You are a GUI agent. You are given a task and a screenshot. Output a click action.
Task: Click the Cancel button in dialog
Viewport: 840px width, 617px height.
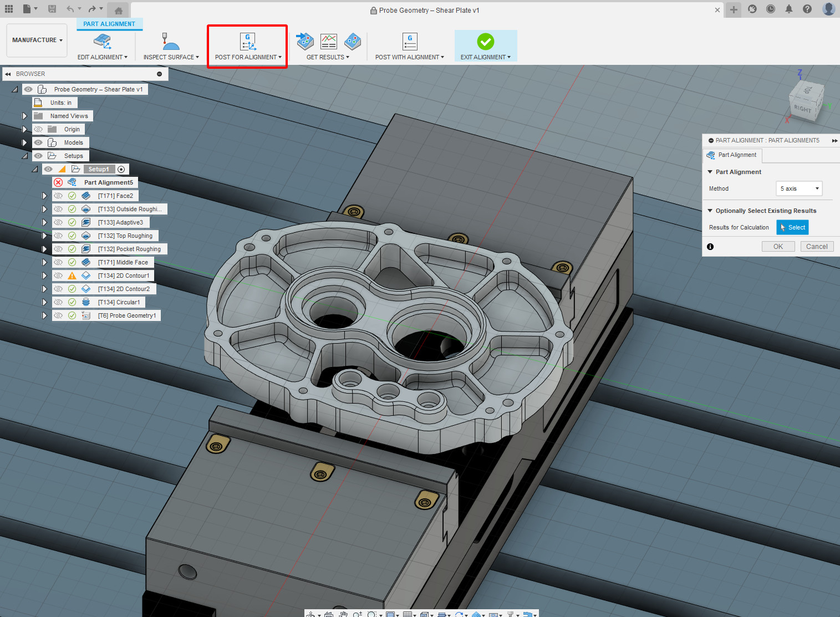coord(817,247)
